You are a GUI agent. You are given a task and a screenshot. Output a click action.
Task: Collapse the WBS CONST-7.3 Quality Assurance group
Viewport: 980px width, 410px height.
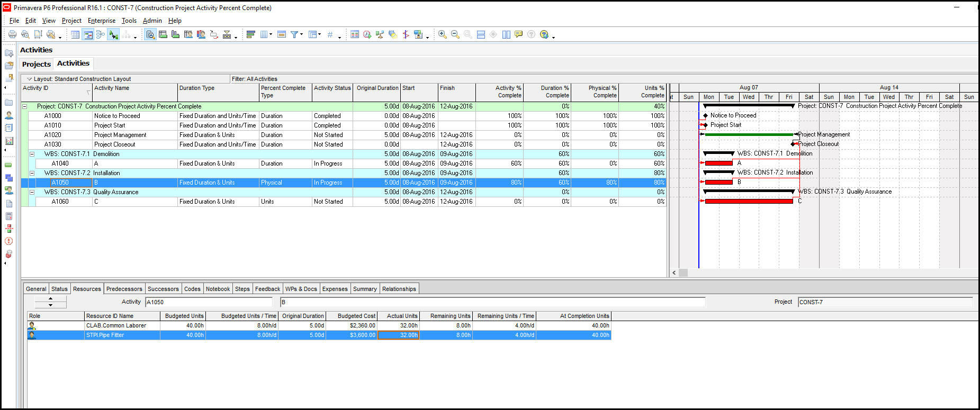[x=32, y=192]
